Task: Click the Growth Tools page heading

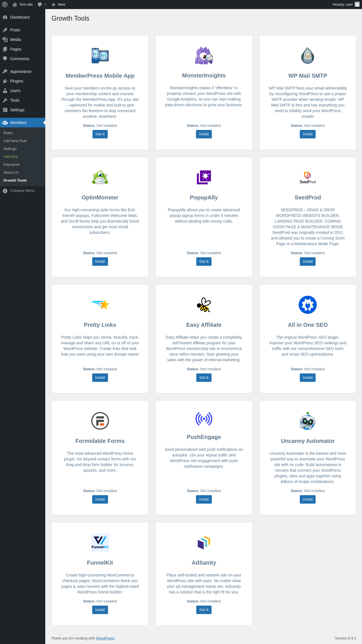Action: click(x=70, y=18)
